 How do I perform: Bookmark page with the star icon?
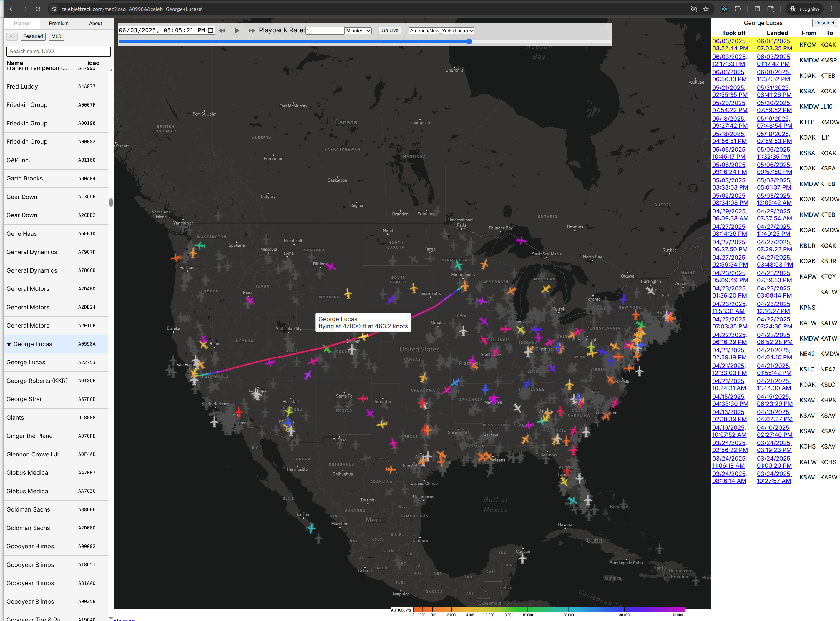(x=706, y=9)
